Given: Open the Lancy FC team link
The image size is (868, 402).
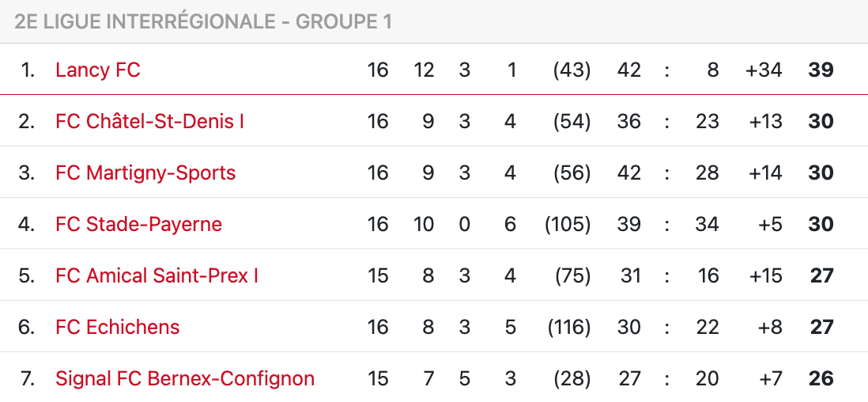Looking at the screenshot, I should coord(97,70).
